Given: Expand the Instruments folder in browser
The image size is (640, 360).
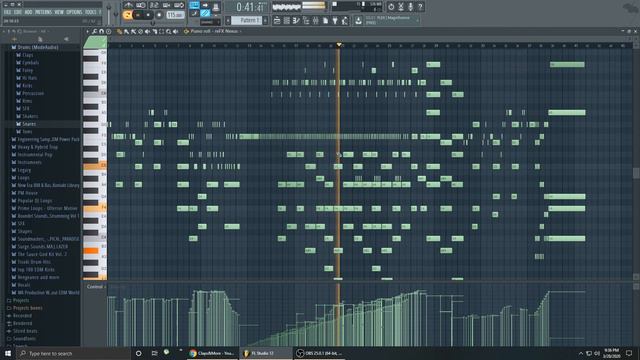Looking at the screenshot, I should tap(29, 162).
